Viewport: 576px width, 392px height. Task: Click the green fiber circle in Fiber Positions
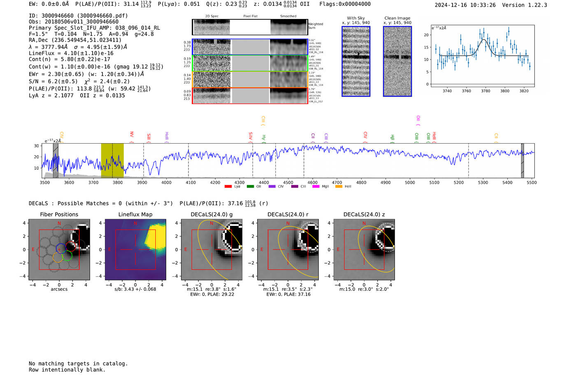tap(67, 255)
